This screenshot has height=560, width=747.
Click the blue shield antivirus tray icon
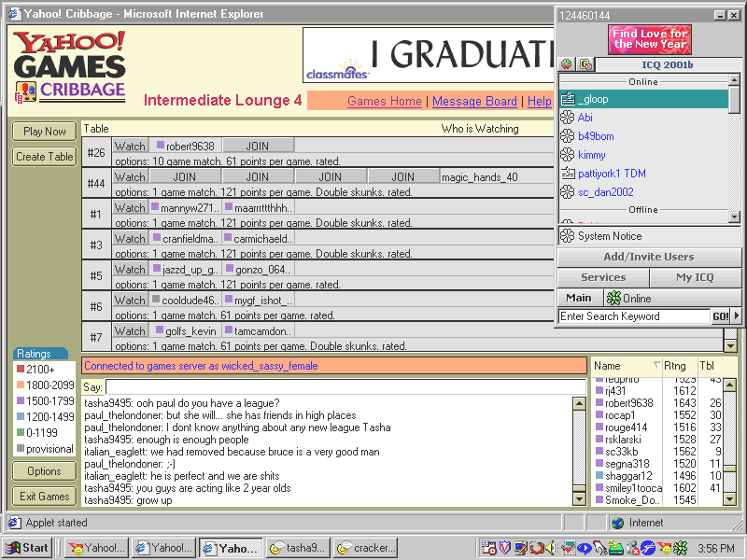point(504,548)
